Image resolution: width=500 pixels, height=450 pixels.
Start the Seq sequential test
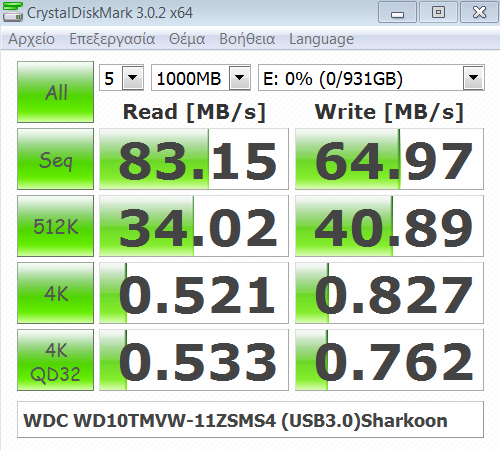click(x=55, y=159)
